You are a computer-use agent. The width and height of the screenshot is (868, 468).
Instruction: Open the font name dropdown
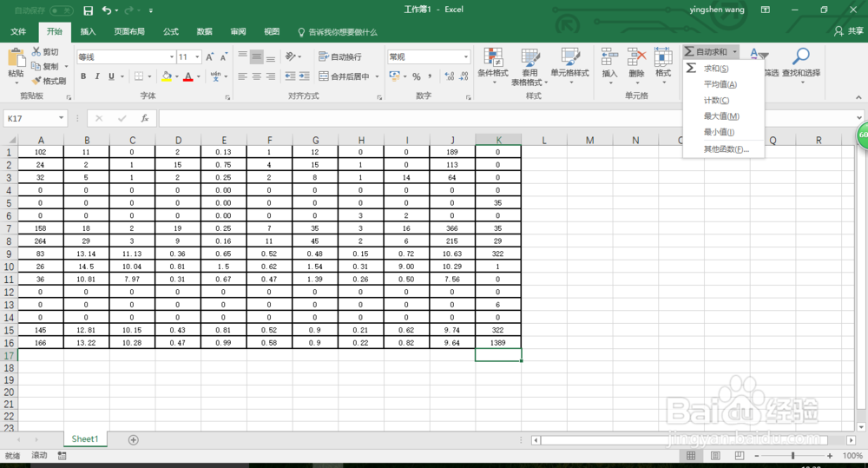coord(172,57)
